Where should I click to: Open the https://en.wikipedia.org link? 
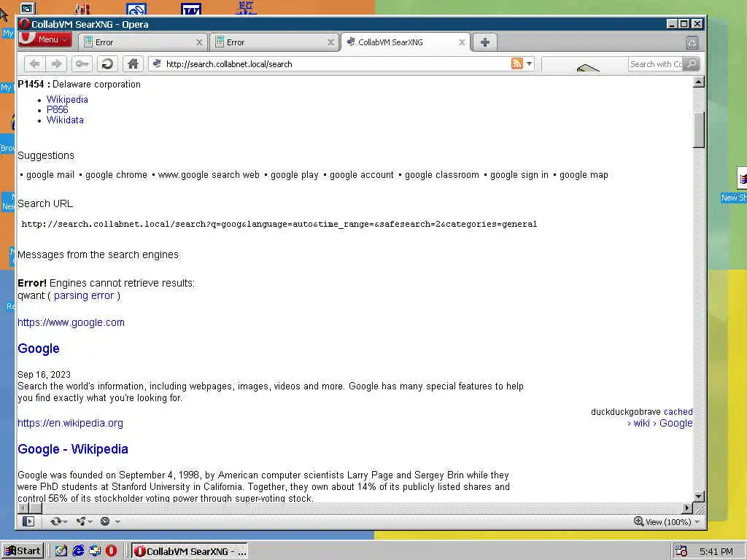(71, 423)
